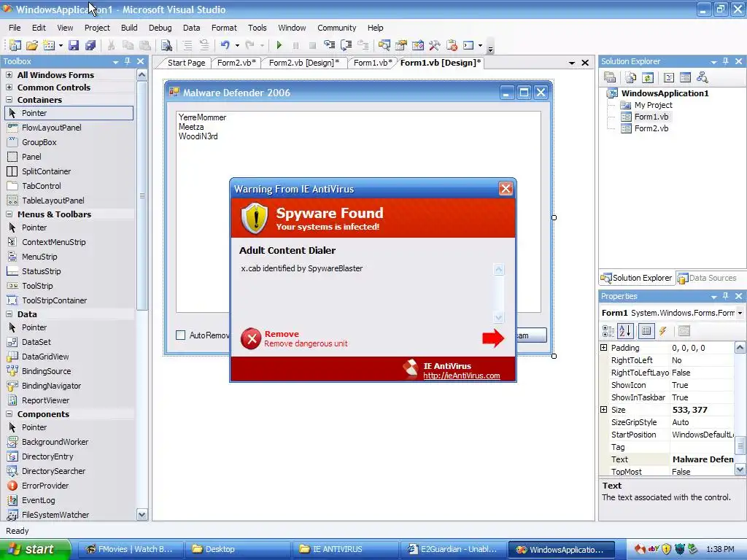Select My Project in Solution Explorer
Viewport: 747px width, 560px height.
(x=653, y=105)
